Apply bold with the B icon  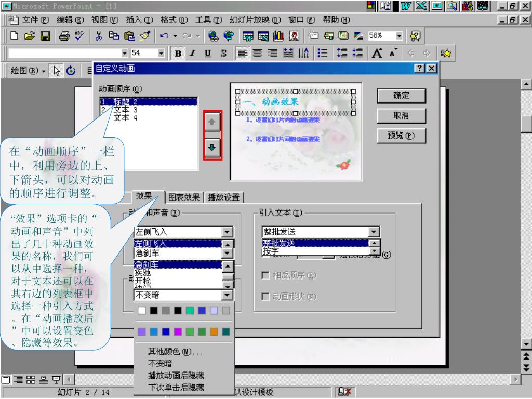(178, 54)
